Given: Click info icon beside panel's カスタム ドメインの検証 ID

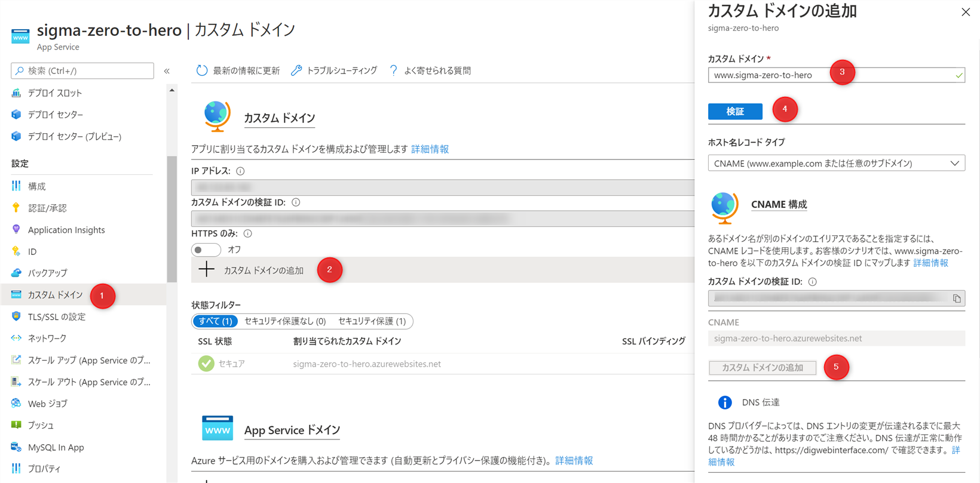Looking at the screenshot, I should pos(812,282).
